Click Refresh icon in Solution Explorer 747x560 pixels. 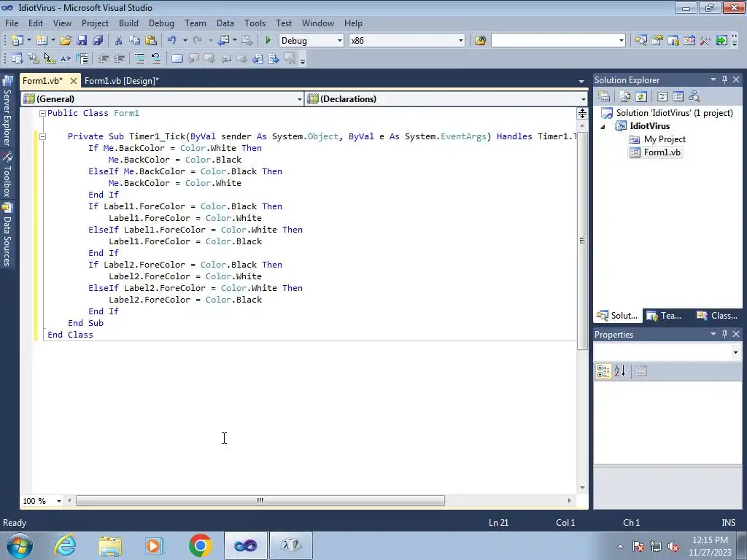(x=641, y=97)
